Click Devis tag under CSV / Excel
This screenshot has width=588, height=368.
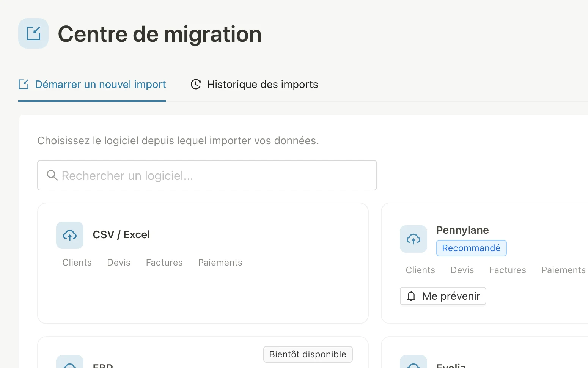tap(119, 263)
